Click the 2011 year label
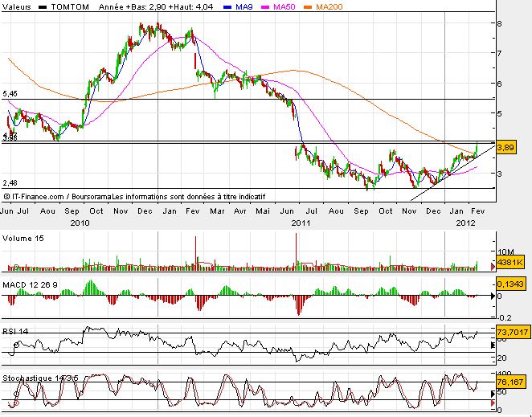 (301, 223)
